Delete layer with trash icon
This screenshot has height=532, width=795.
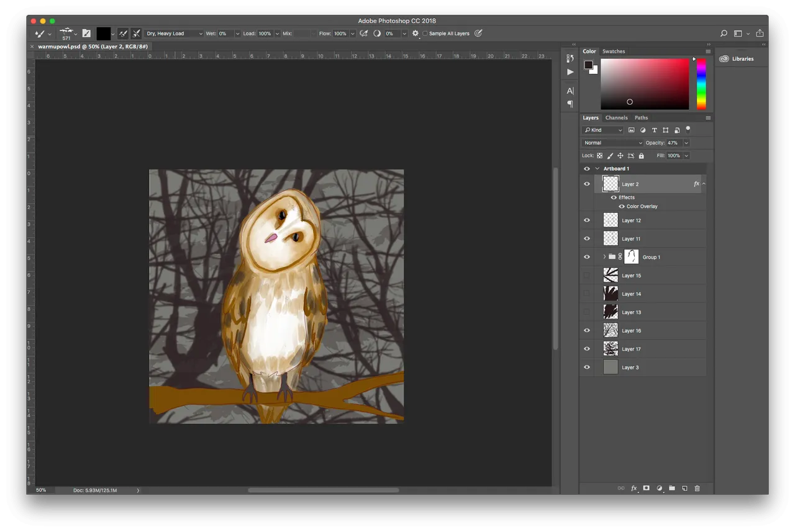(697, 489)
